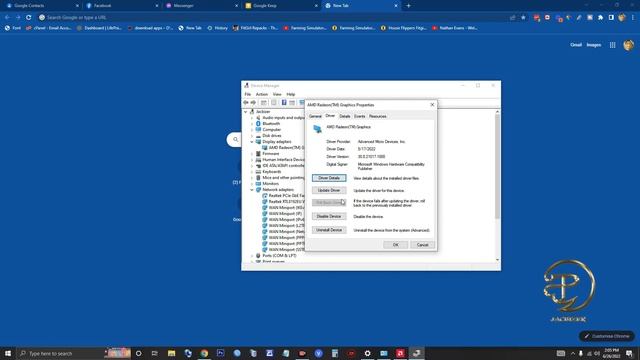Screen dimensions: 640x360
Task: Select Realtek PCIe GbE adapter entry
Action: click(x=284, y=196)
